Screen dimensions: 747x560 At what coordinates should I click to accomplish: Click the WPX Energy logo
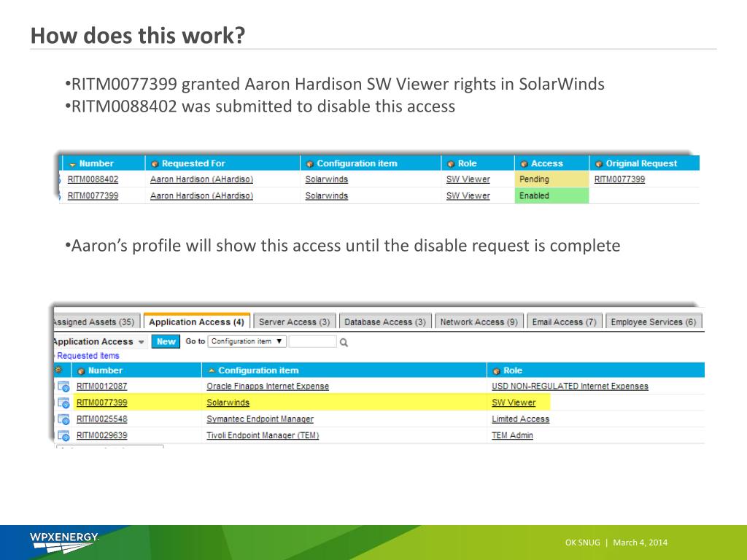pyautogui.click(x=64, y=542)
